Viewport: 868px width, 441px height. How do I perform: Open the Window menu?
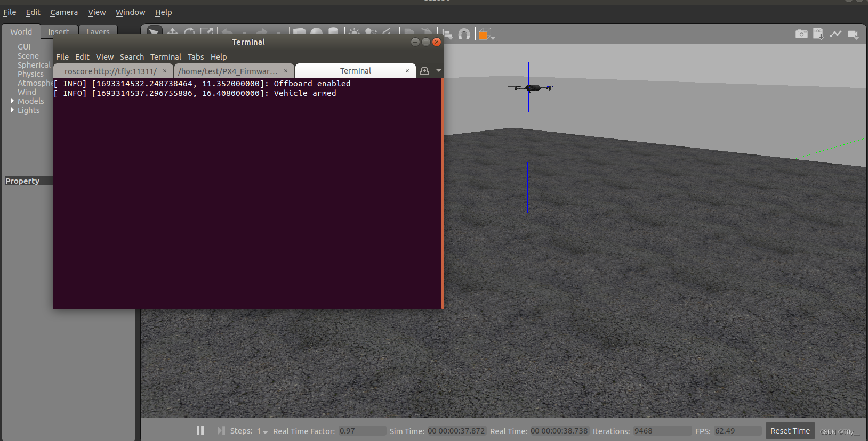(x=130, y=12)
